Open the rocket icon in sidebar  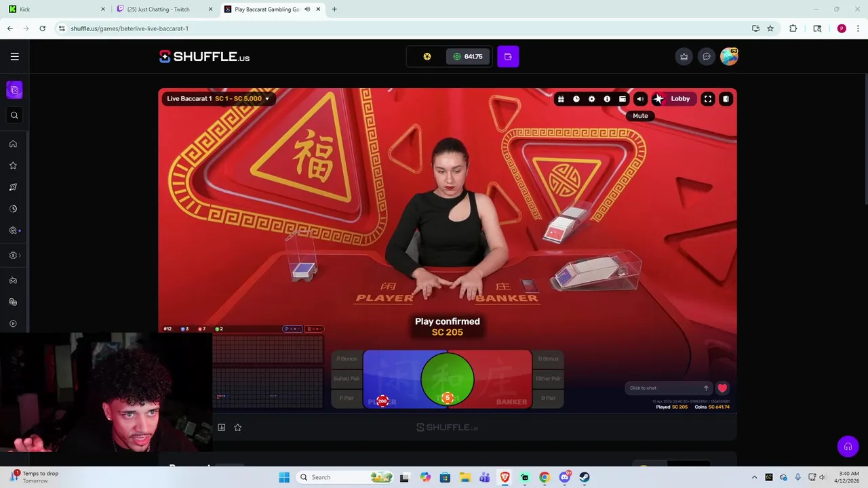pos(13,187)
